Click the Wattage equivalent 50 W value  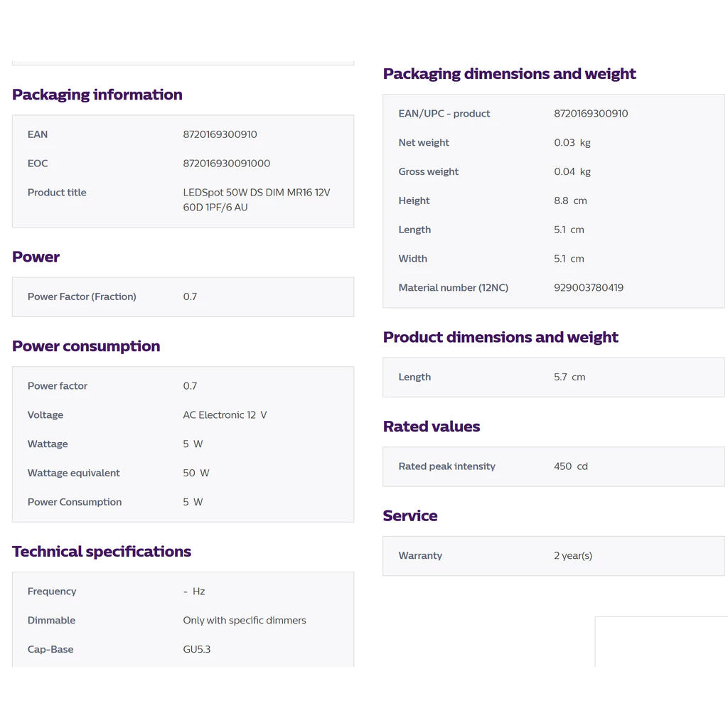(x=196, y=473)
